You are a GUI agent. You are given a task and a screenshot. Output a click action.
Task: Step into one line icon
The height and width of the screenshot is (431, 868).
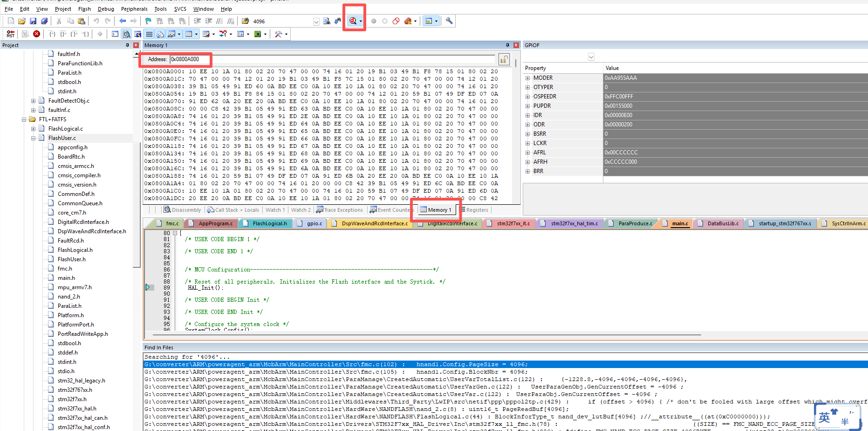pos(52,34)
